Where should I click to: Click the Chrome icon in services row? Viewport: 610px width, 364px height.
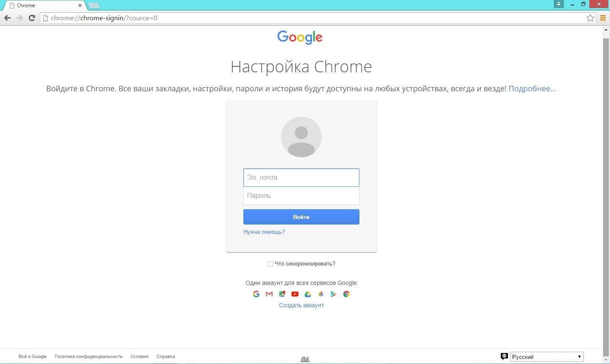click(x=346, y=294)
